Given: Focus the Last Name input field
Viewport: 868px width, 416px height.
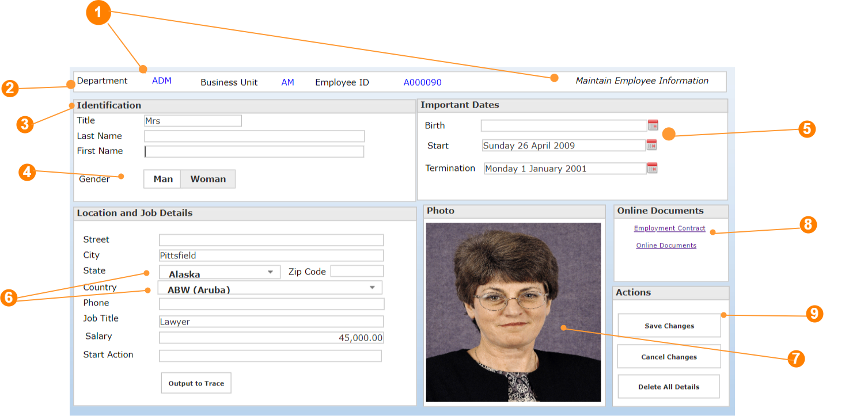Looking at the screenshot, I should pos(254,136).
